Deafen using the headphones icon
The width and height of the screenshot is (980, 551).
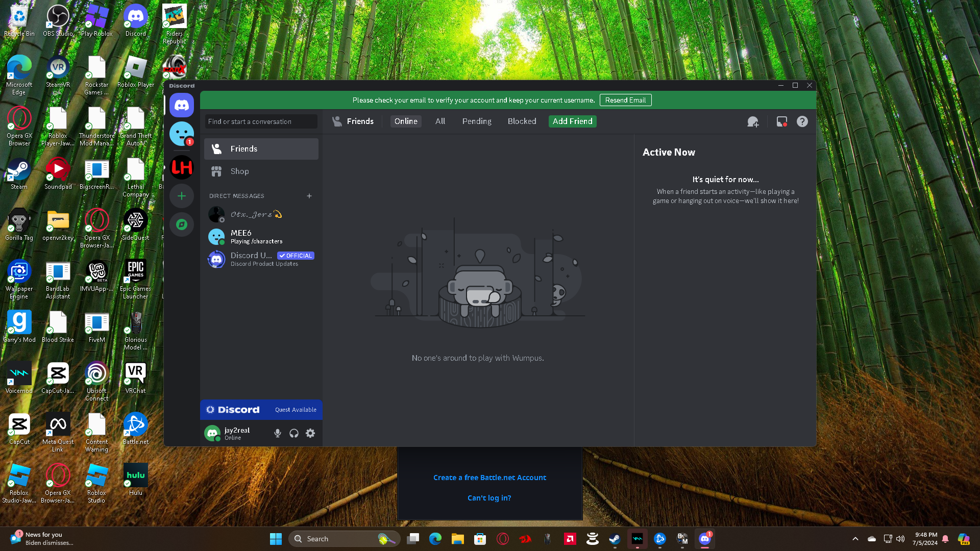coord(294,433)
